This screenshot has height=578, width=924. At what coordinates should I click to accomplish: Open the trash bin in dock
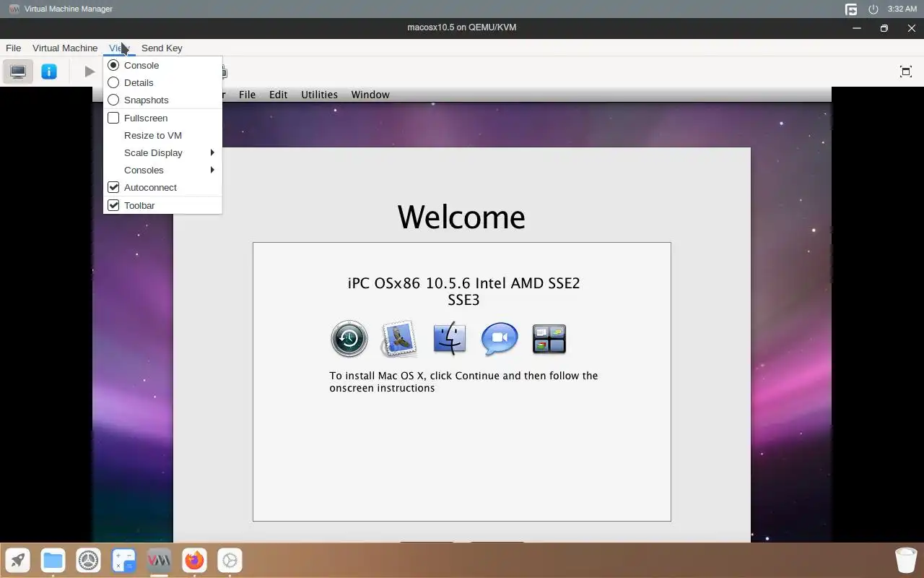pos(906,560)
